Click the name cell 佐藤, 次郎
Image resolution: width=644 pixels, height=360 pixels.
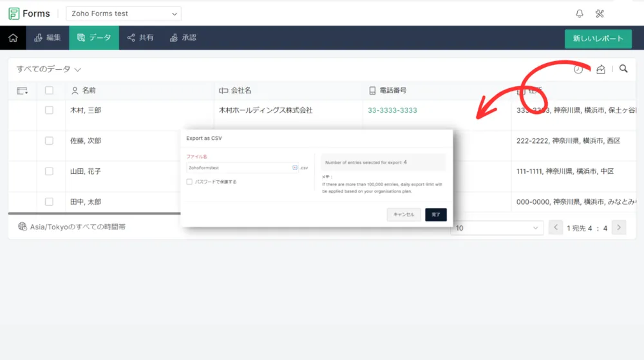[x=86, y=141]
